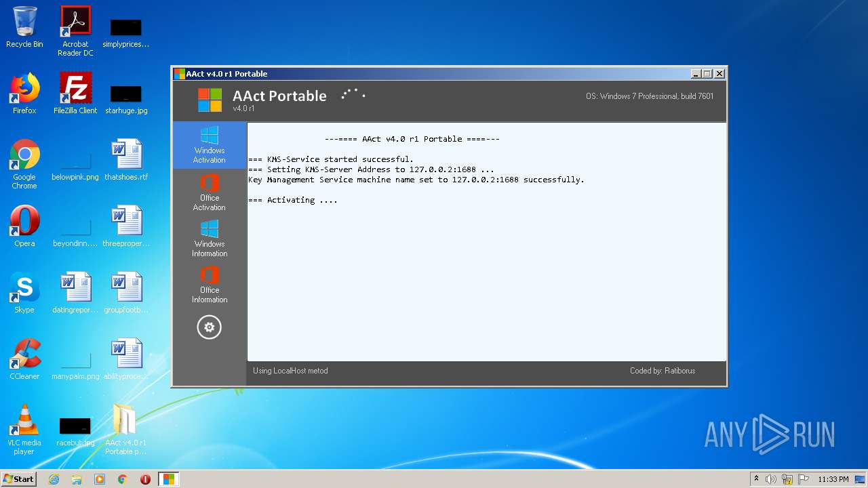Open abilityproce document on desktop
The height and width of the screenshot is (488, 868).
pos(126,359)
